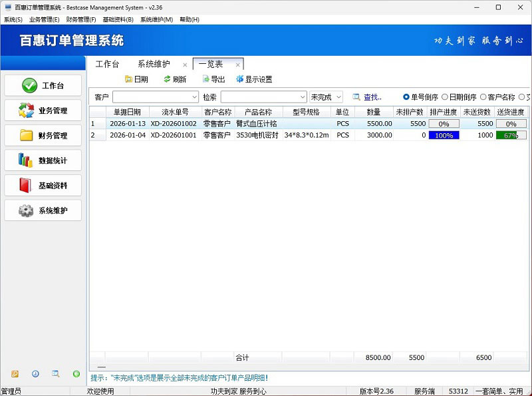
Task: Click 版本号2.36 in status bar
Action: pyautogui.click(x=376, y=391)
